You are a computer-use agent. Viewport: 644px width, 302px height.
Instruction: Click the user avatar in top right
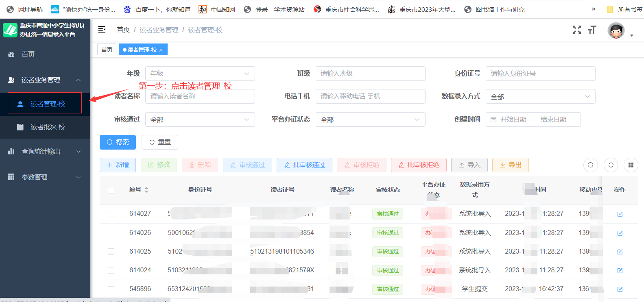point(616,30)
